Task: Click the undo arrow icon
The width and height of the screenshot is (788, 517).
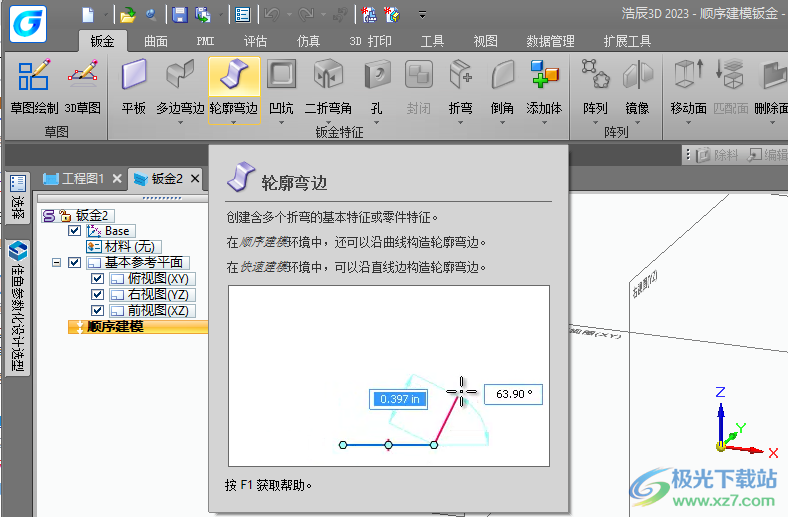Action: click(272, 15)
